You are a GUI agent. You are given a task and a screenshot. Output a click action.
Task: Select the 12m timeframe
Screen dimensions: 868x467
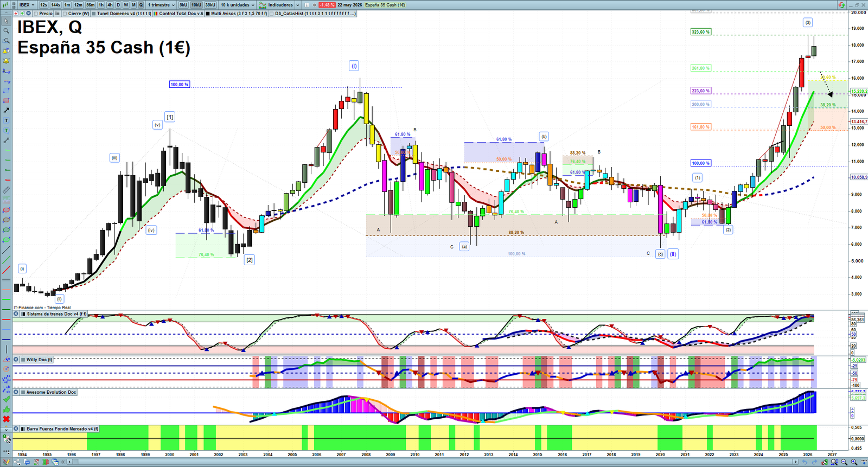[78, 5]
